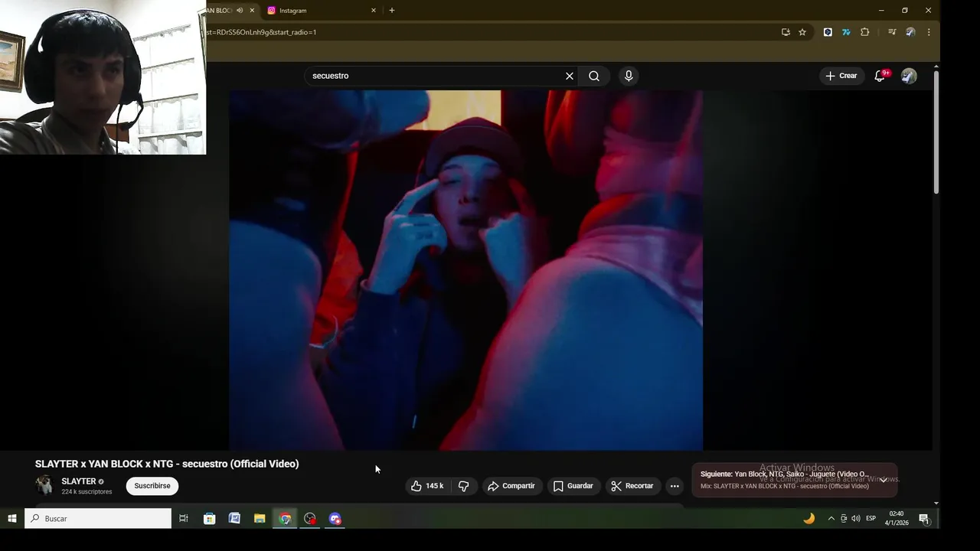Dislike the video with thumbs-down
The height and width of the screenshot is (551, 980).
click(x=464, y=486)
